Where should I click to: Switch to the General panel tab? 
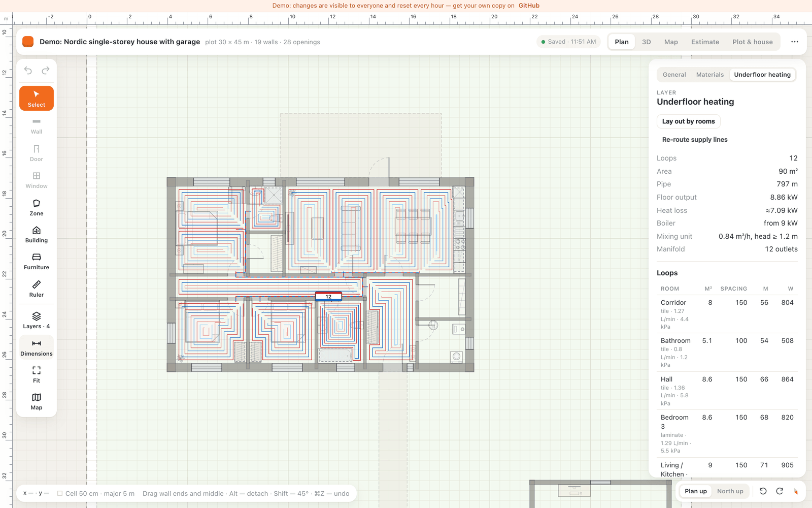(x=674, y=75)
